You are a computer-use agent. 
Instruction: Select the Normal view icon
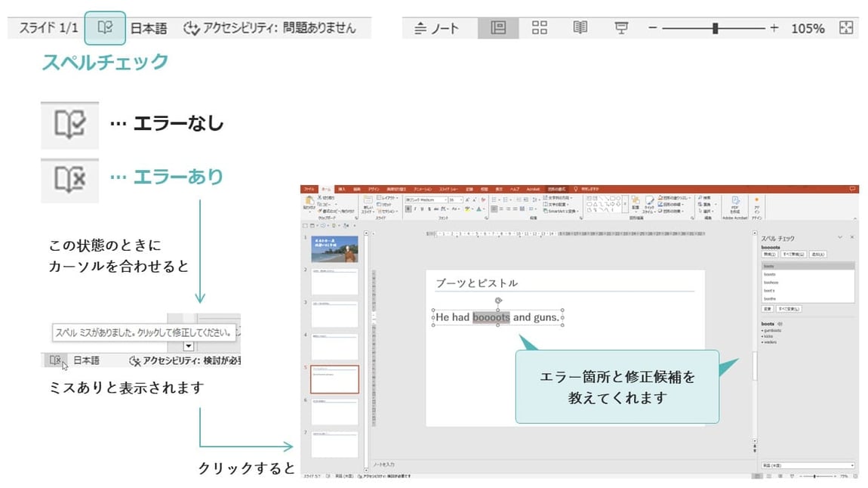498,27
